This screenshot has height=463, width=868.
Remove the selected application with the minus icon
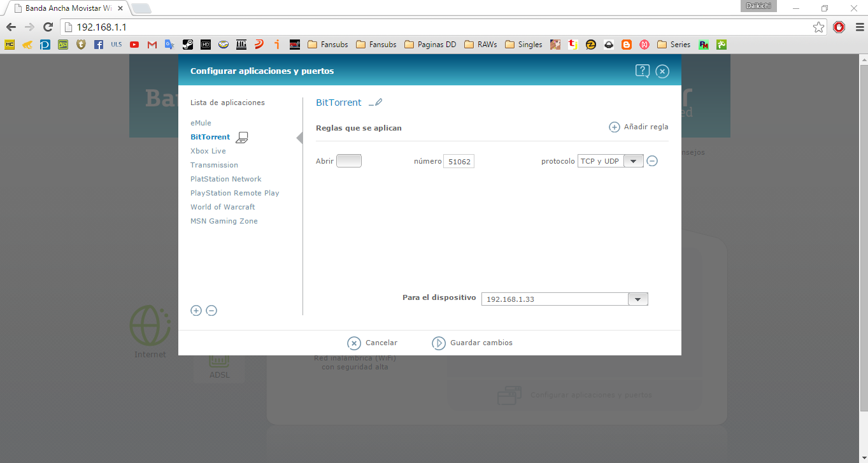211,311
